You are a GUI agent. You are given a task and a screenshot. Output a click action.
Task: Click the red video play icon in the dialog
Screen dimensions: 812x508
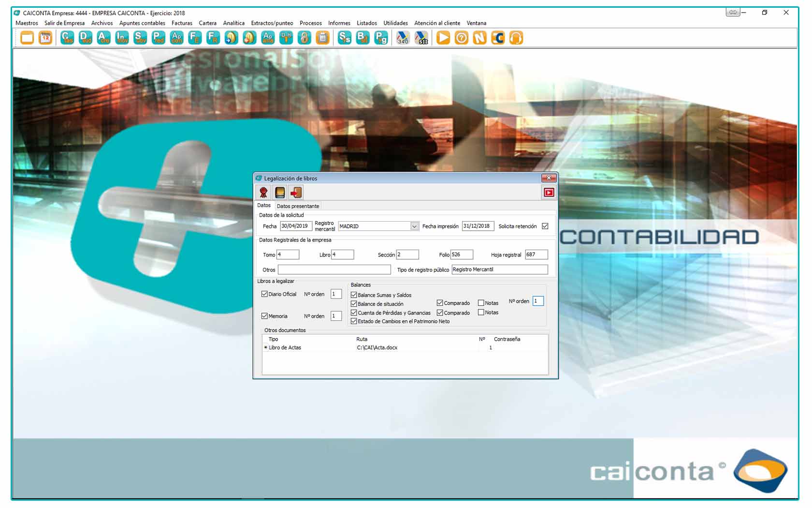549,193
